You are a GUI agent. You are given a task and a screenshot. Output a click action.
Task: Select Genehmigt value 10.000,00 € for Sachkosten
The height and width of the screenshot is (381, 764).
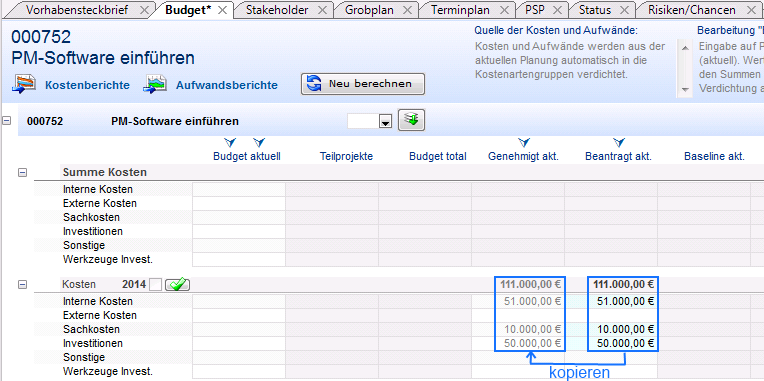(533, 329)
